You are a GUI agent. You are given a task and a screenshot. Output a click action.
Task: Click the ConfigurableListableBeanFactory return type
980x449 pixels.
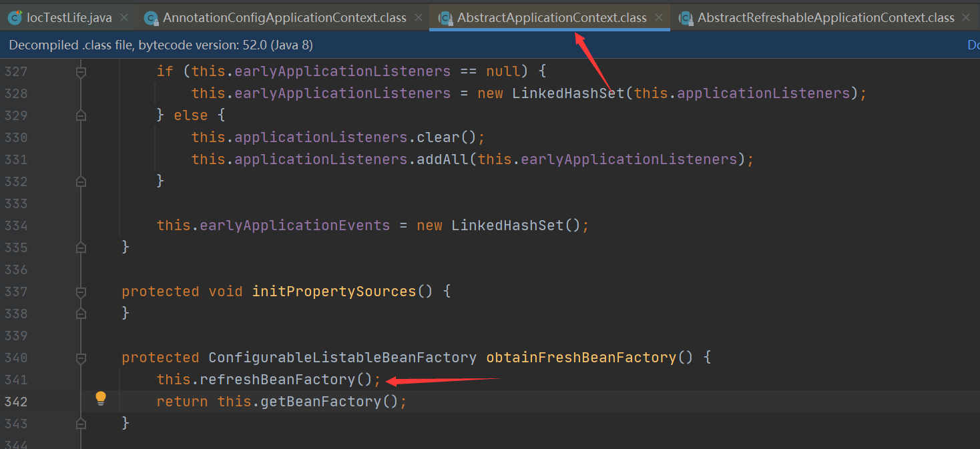(x=342, y=358)
